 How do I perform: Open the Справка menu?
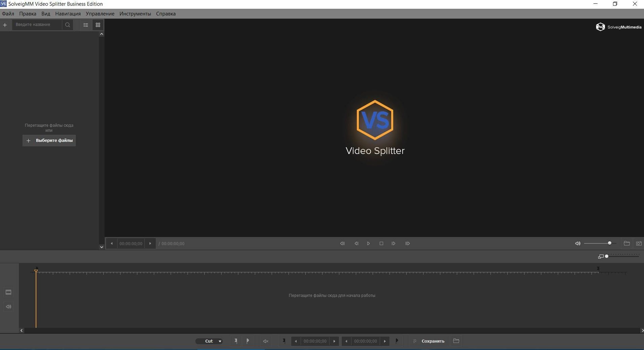tap(166, 14)
